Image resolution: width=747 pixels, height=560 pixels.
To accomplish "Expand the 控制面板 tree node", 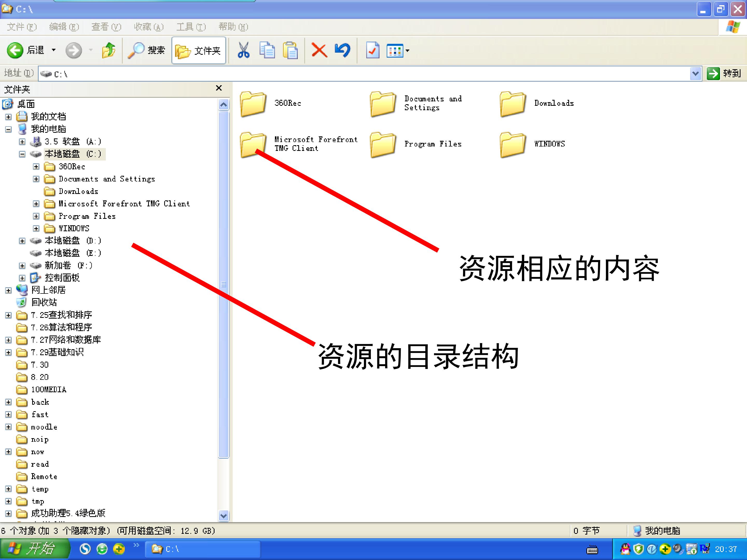I will [22, 278].
